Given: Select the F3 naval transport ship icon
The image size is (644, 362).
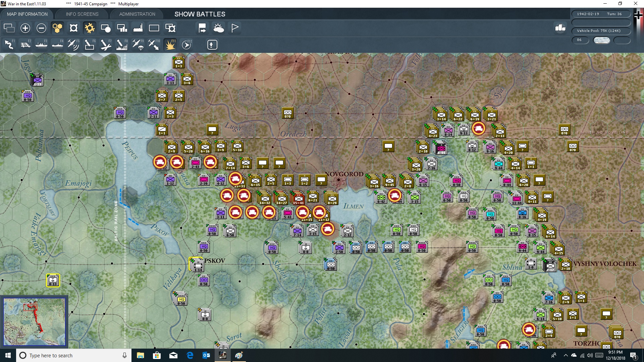Looking at the screenshot, I should click(41, 45).
